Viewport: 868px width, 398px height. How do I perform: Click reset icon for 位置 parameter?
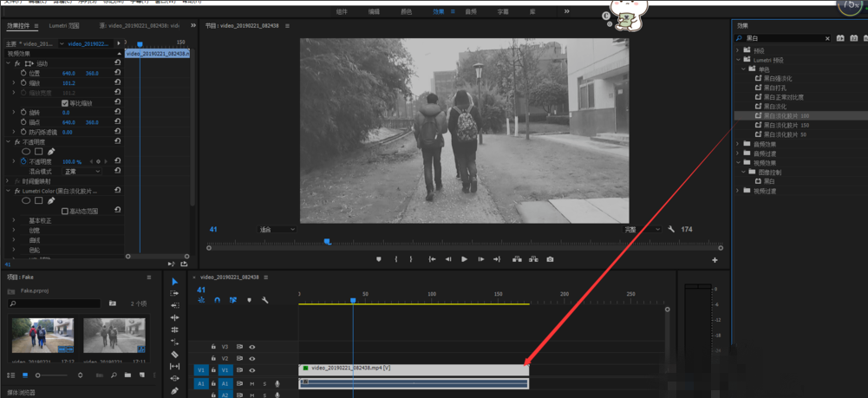click(118, 74)
